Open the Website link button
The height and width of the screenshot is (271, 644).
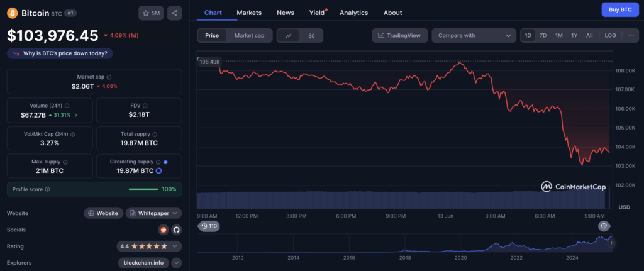[x=104, y=213]
